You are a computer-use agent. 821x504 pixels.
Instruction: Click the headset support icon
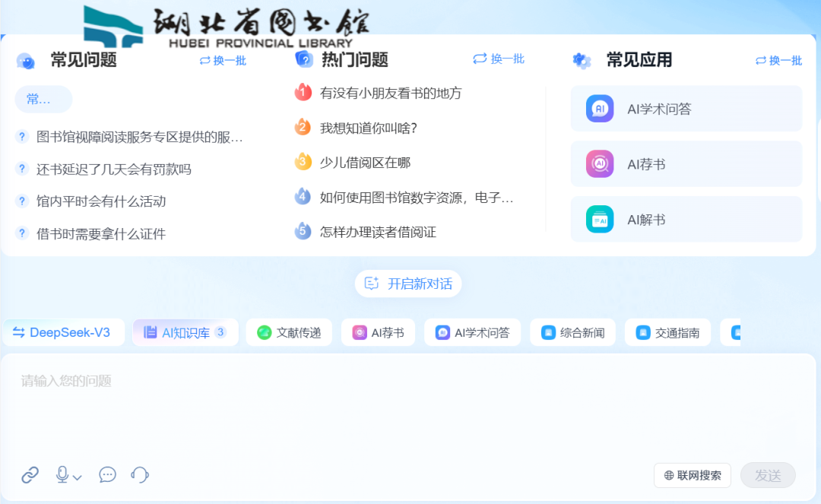[x=140, y=475]
